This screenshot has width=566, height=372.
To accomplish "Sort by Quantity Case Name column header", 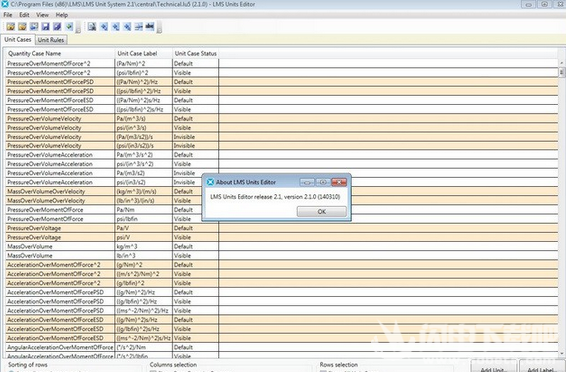I will point(60,53).
